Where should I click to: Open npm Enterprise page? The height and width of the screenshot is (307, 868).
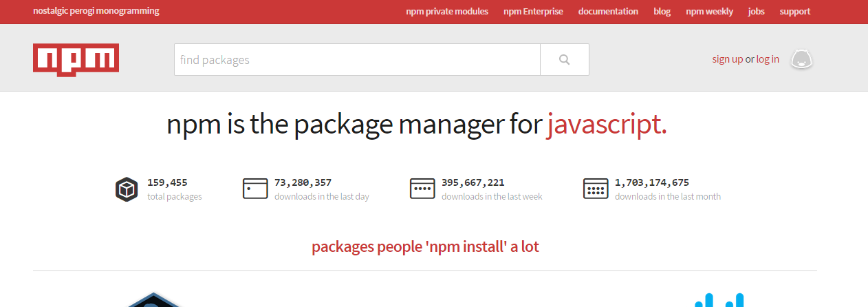coord(533,12)
